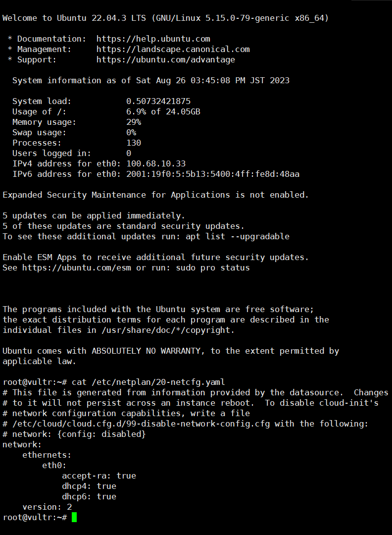
Task: Click the 'accept-ra: true' line
Action: click(99, 476)
